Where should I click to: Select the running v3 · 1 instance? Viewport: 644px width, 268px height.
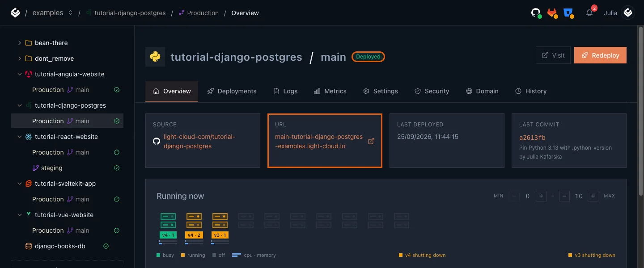(x=220, y=228)
